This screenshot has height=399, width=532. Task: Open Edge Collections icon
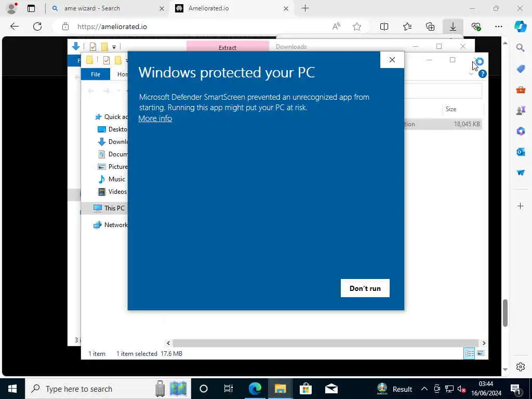pos(430,26)
